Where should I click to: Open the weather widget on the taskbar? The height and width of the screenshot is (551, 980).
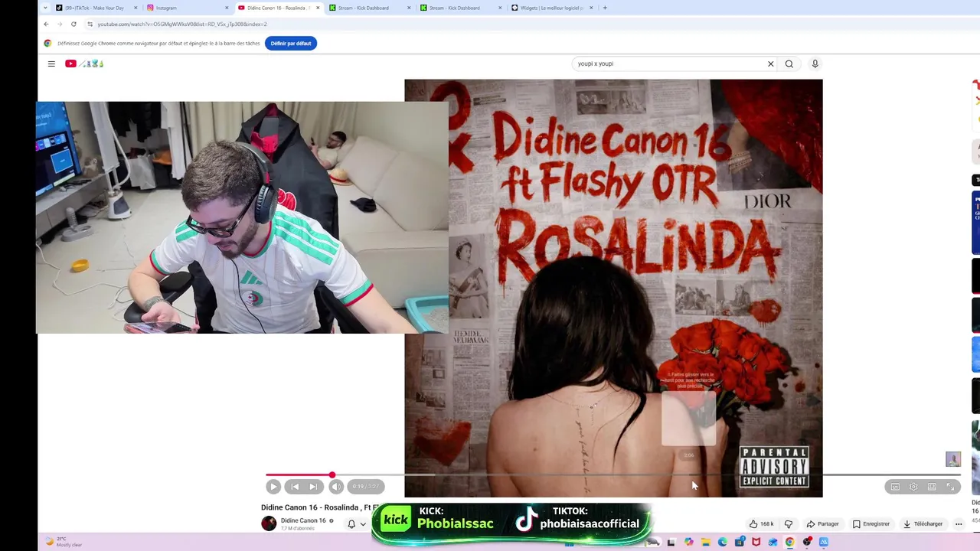click(x=65, y=542)
